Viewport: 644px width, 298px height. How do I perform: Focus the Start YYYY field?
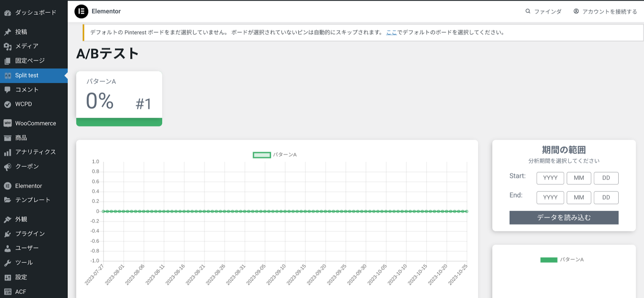550,178
